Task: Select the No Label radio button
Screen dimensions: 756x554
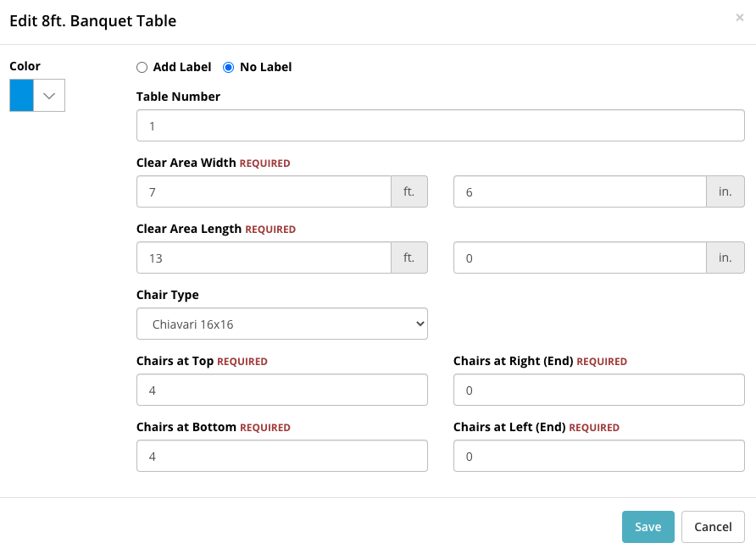Action: (x=229, y=68)
